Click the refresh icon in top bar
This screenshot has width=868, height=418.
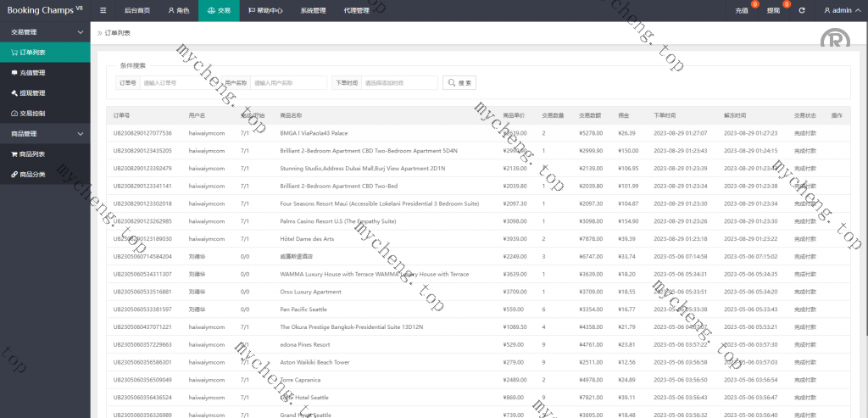click(x=801, y=10)
